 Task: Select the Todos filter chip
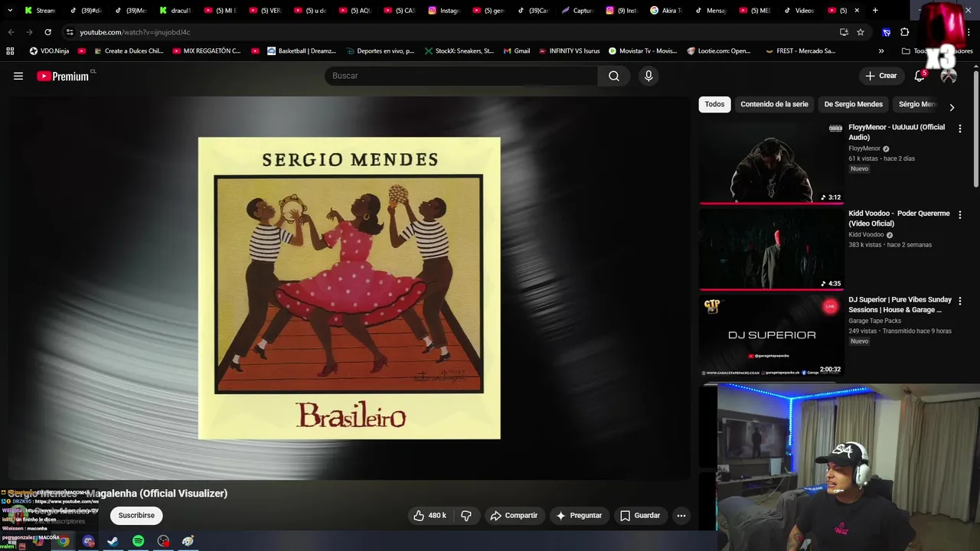[714, 104]
